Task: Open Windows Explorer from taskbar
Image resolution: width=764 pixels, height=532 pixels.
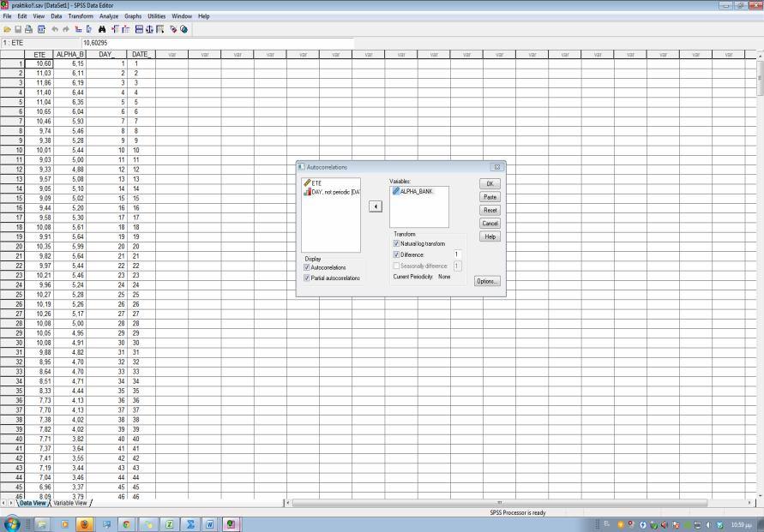Action: point(42,524)
